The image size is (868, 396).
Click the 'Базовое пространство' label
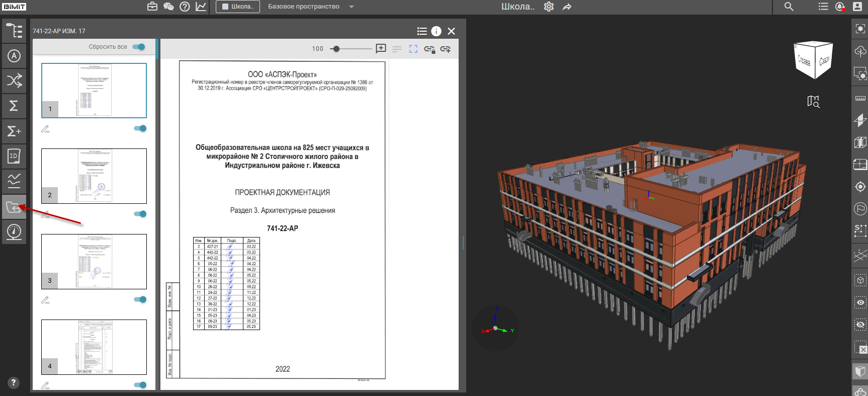click(x=304, y=7)
